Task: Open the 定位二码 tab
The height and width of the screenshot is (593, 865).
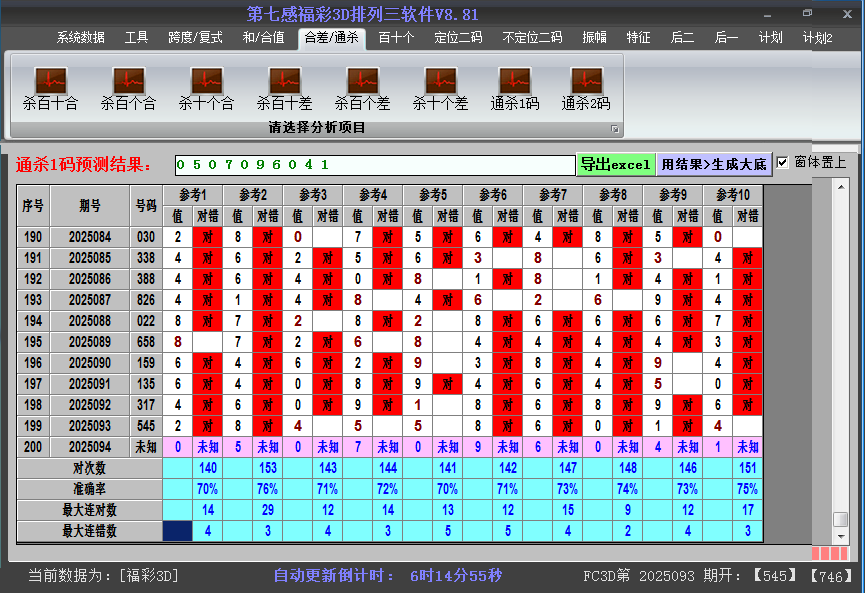Action: [458, 38]
